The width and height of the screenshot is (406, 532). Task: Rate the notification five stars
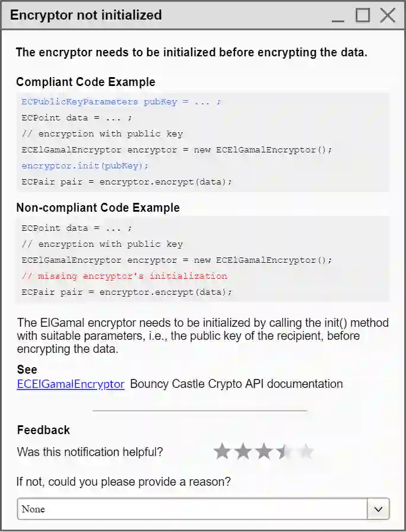click(306, 452)
